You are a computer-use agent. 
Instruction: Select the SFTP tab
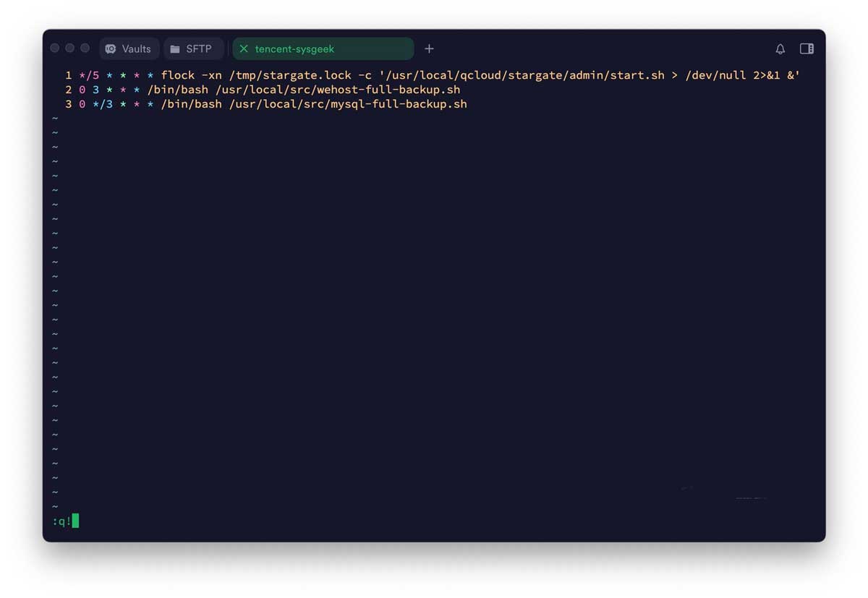(x=193, y=48)
